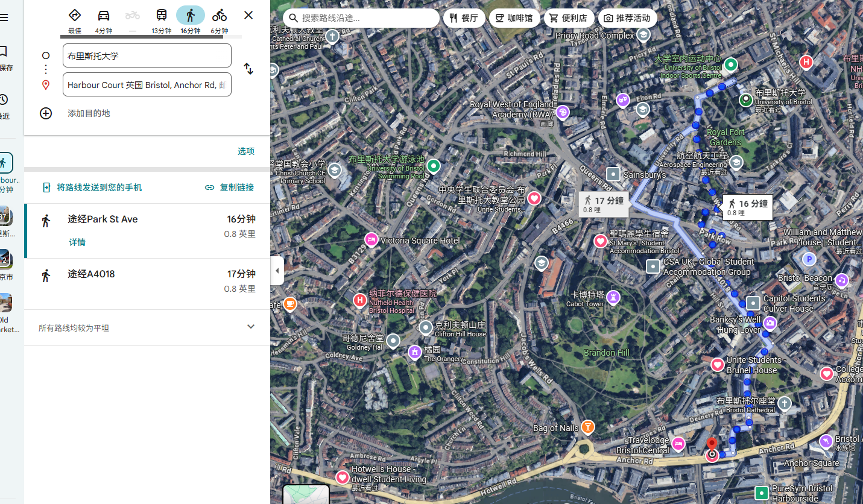Open the hamburger main menu

5,17
